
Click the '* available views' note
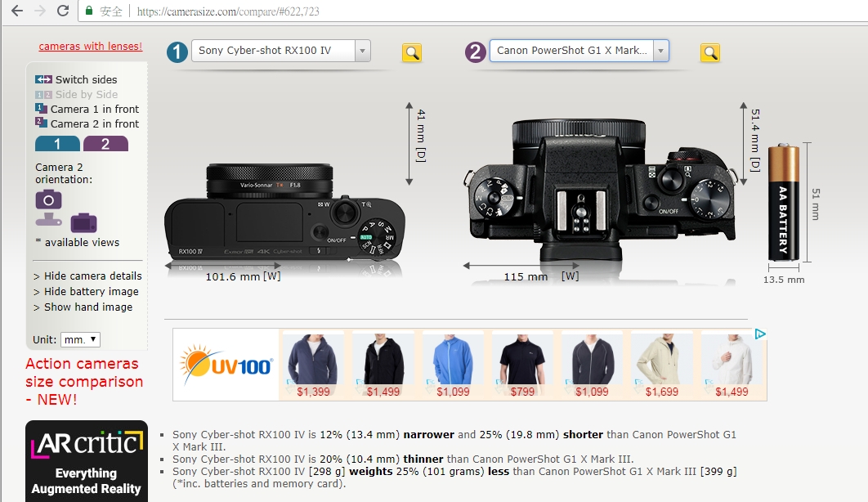[x=77, y=243]
